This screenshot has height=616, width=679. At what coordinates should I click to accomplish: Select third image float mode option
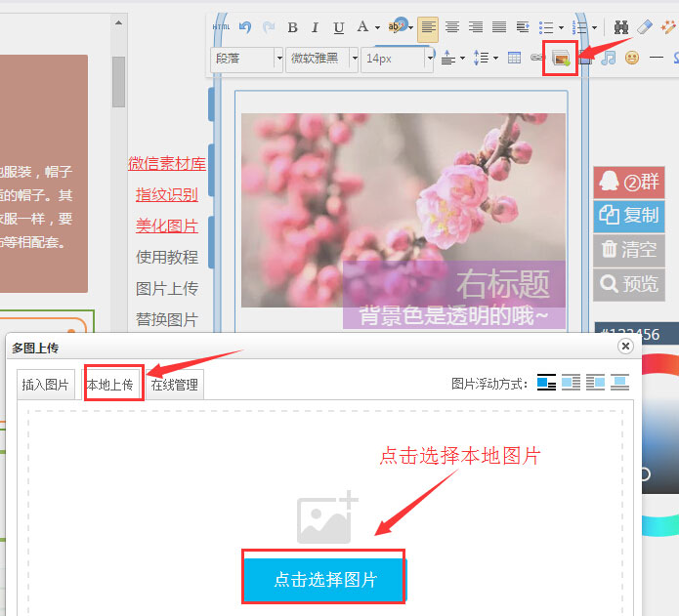(x=595, y=383)
